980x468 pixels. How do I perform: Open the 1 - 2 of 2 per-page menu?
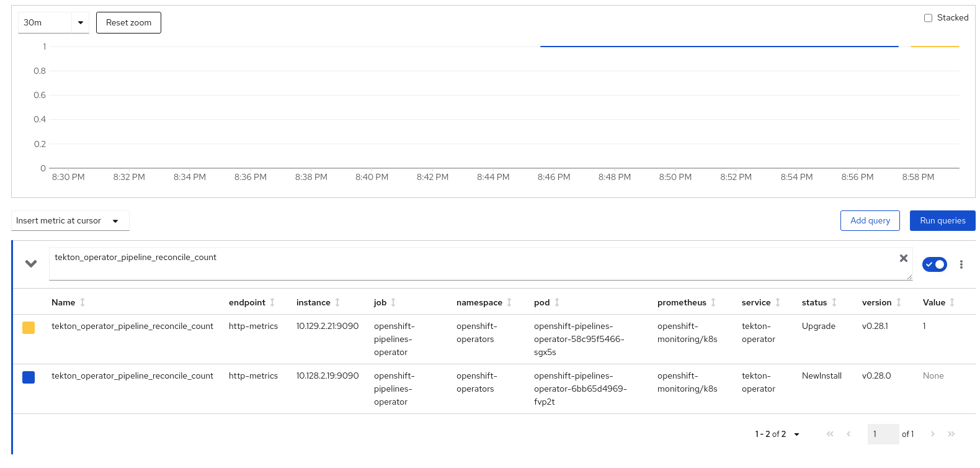click(x=777, y=434)
